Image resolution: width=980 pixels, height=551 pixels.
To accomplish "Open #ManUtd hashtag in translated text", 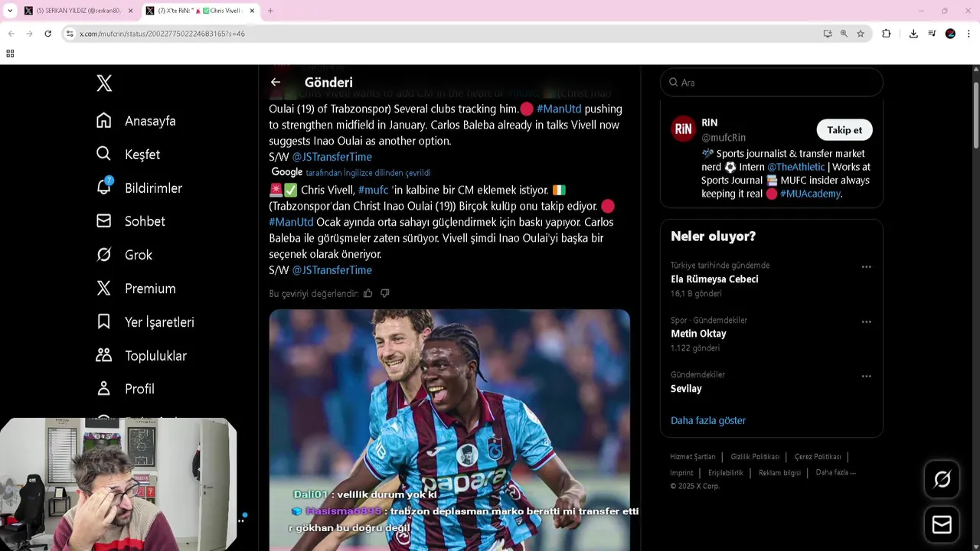I will click(x=291, y=222).
